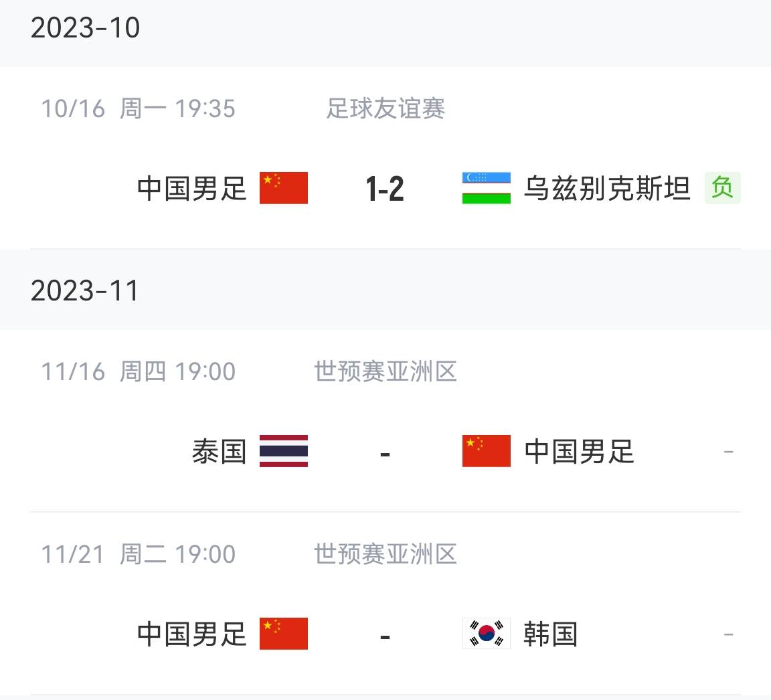The height and width of the screenshot is (700, 771).
Task: Click 世预赛亚洲区 label for 11/21 match
Action: (x=385, y=554)
